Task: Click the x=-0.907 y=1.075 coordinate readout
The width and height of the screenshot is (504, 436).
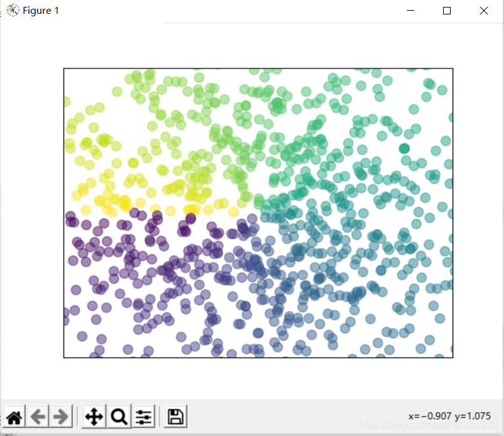Action: click(449, 416)
